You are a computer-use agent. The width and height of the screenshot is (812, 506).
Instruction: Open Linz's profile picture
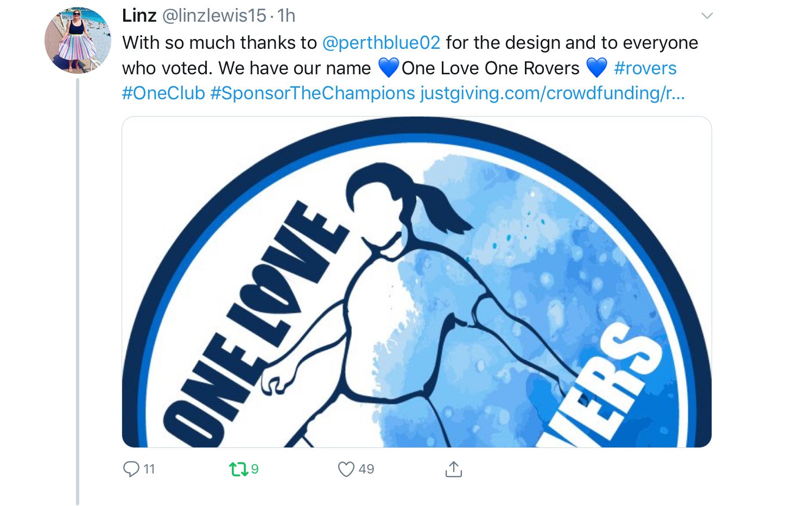pos(78,40)
